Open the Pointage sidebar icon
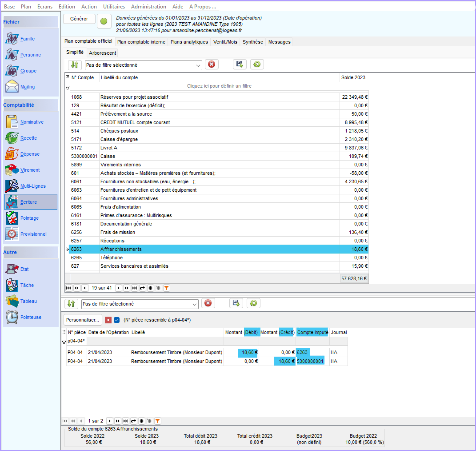This screenshot has height=451, width=476. (12, 218)
